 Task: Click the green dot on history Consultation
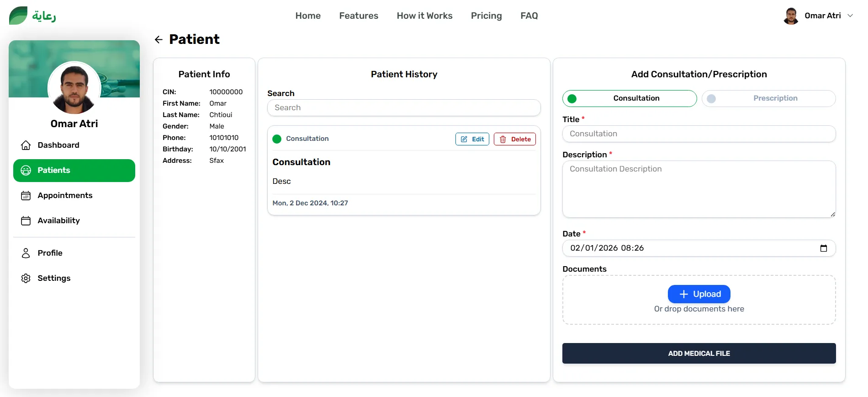[x=277, y=139]
